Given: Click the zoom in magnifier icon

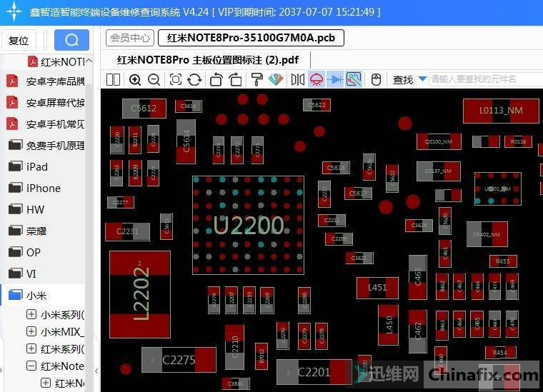Looking at the screenshot, I should click(x=135, y=79).
